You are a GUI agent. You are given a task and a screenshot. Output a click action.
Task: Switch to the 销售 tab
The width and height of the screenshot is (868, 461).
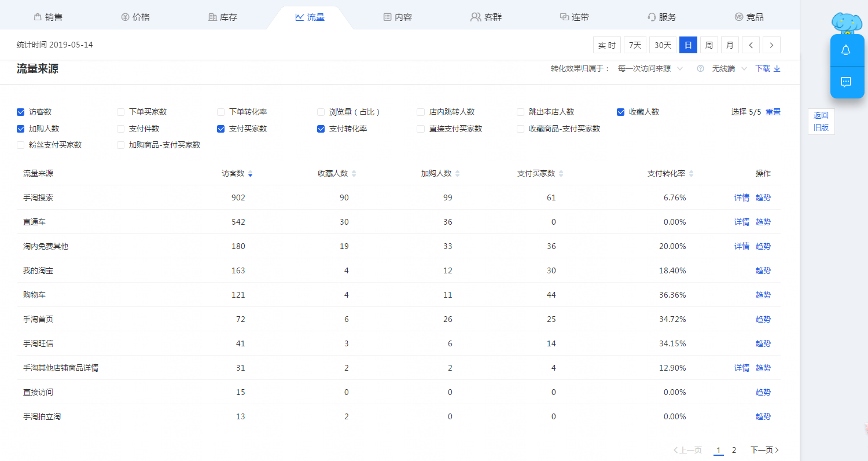pos(48,17)
